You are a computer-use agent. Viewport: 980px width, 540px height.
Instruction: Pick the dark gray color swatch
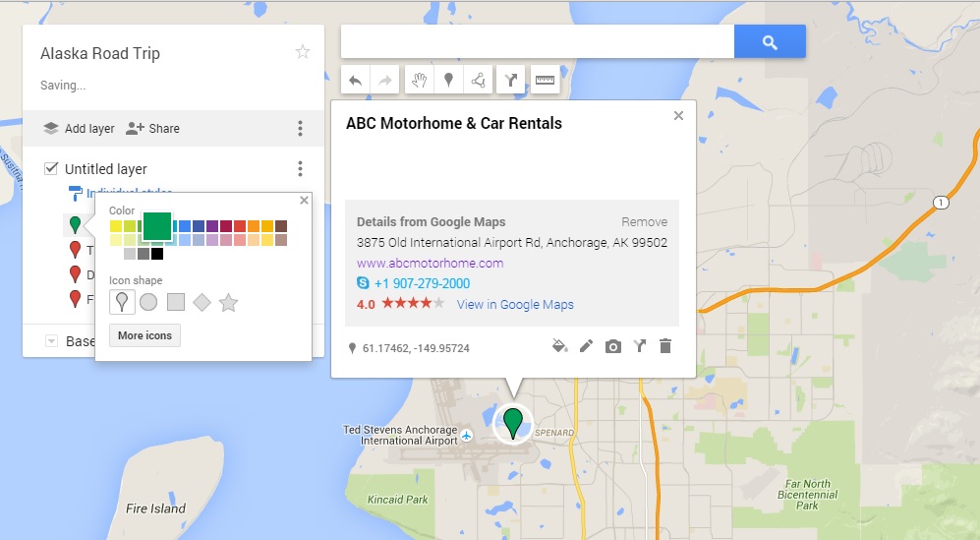point(144,254)
